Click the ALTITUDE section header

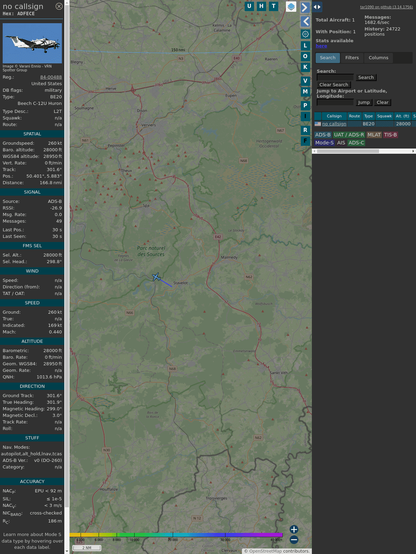32,341
